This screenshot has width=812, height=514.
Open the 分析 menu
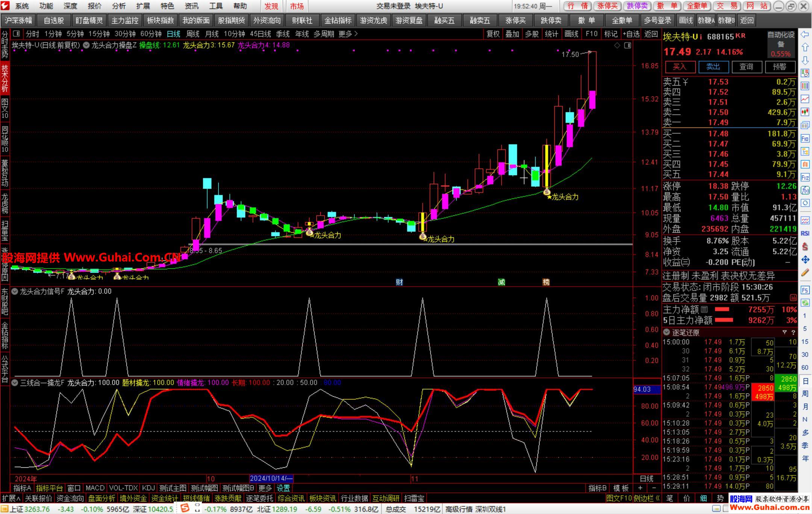click(119, 6)
